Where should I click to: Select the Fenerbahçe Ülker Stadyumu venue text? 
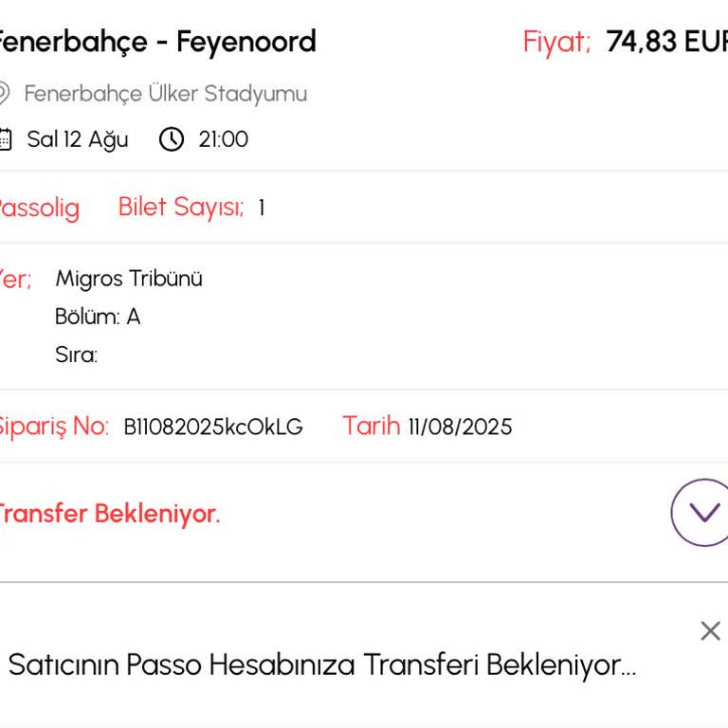(x=166, y=94)
